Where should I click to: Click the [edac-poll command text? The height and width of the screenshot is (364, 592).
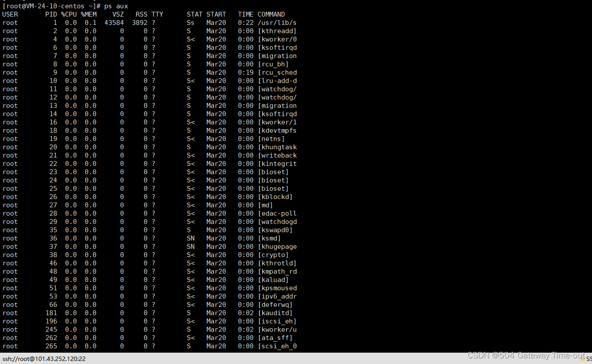point(277,213)
